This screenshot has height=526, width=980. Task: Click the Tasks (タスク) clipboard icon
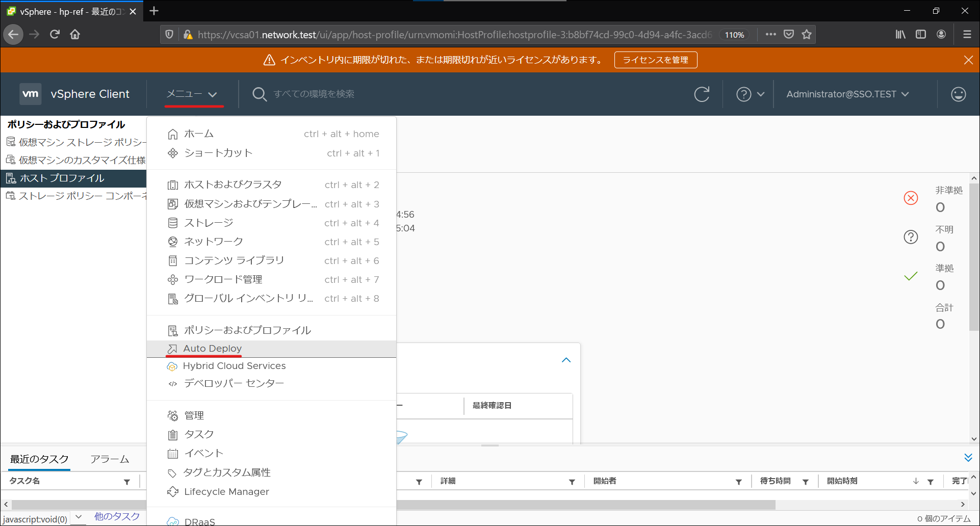point(173,435)
